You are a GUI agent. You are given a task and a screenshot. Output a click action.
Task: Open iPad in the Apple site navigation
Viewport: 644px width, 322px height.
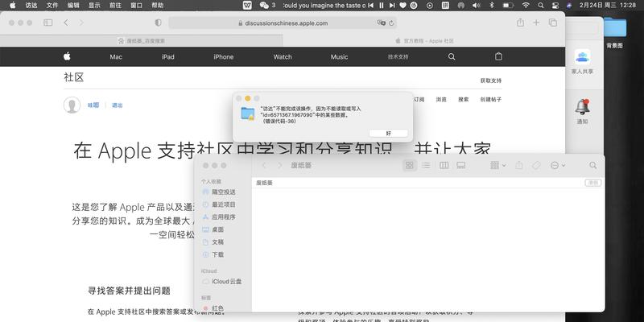pos(168,57)
